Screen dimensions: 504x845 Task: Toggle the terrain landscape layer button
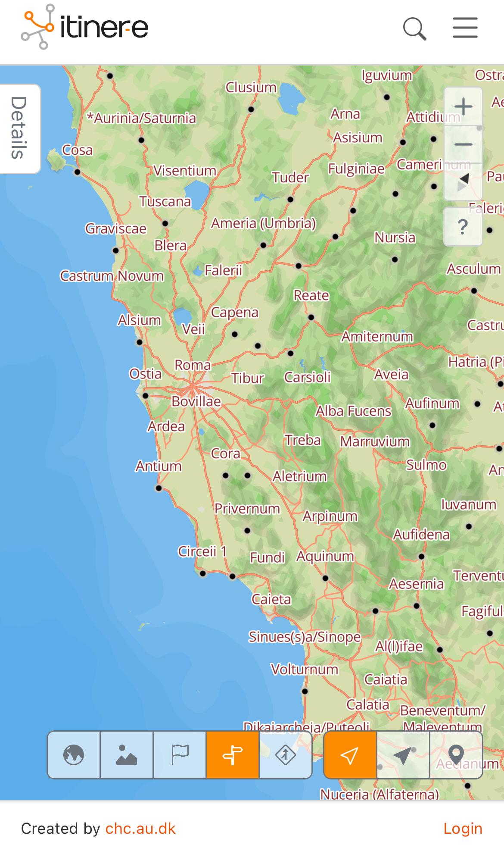127,755
